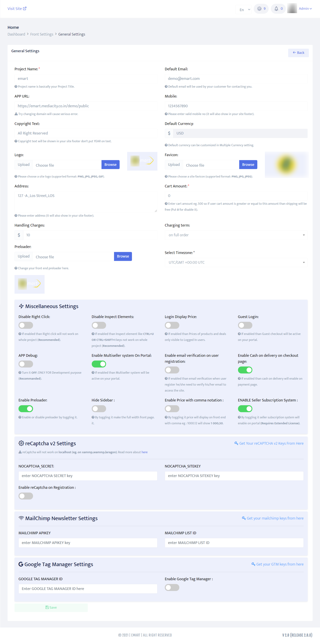Click the favicon preview image

click(x=286, y=165)
